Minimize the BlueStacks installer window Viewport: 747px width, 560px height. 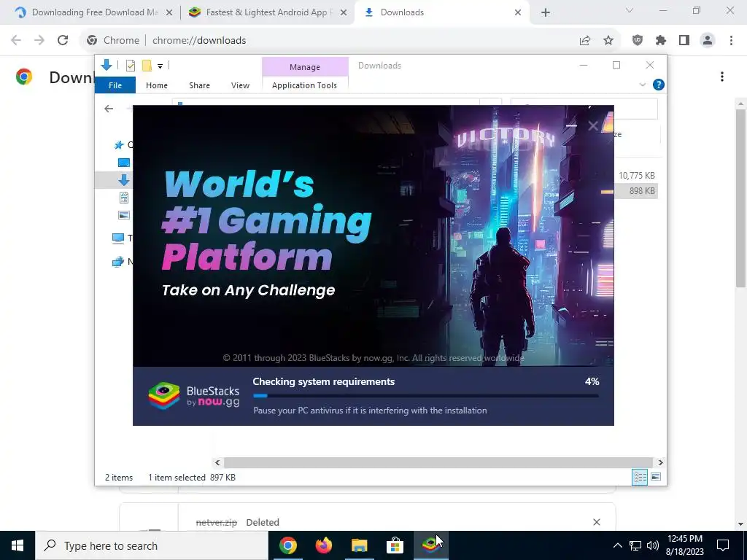[572, 125]
